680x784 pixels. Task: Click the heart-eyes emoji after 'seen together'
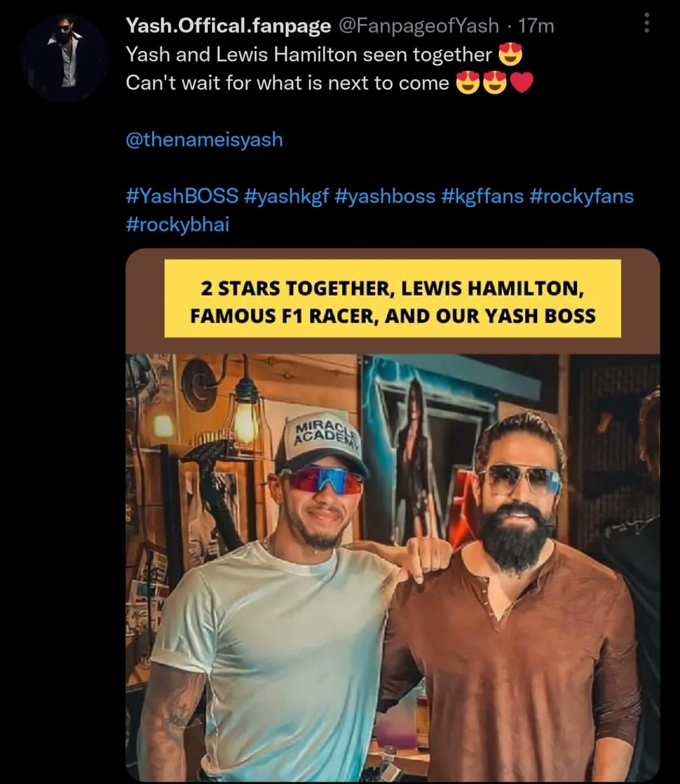pyautogui.click(x=510, y=55)
